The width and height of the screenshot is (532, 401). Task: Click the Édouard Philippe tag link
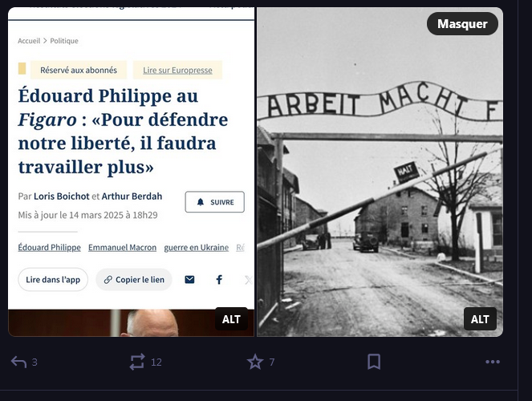[x=50, y=248]
